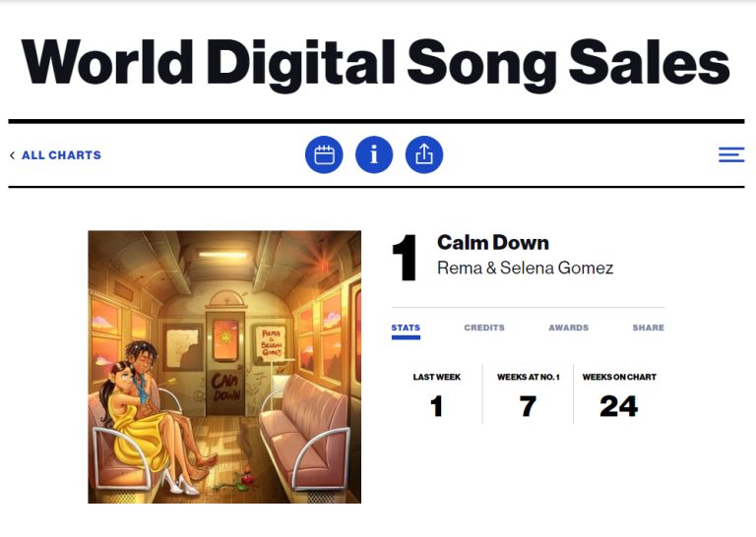Click the blue info icon
756x537 pixels.
[x=374, y=154]
